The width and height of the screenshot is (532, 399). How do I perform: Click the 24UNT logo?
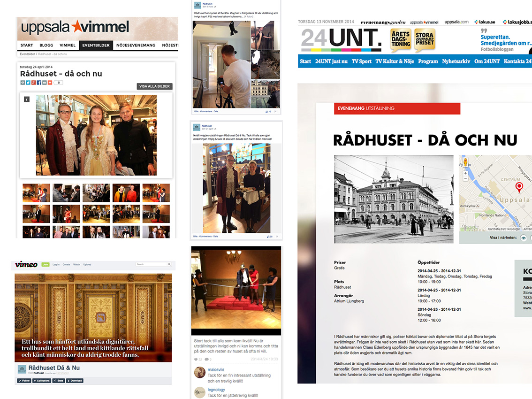pos(341,40)
